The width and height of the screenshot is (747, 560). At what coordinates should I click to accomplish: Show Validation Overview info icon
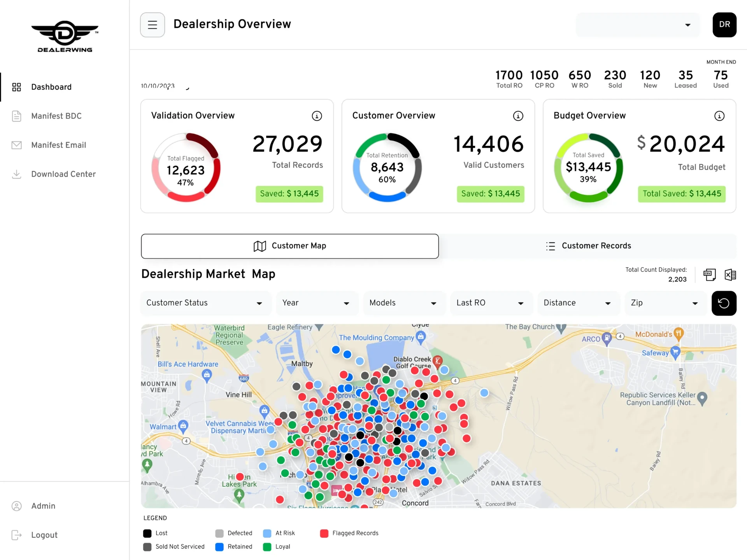click(x=317, y=116)
